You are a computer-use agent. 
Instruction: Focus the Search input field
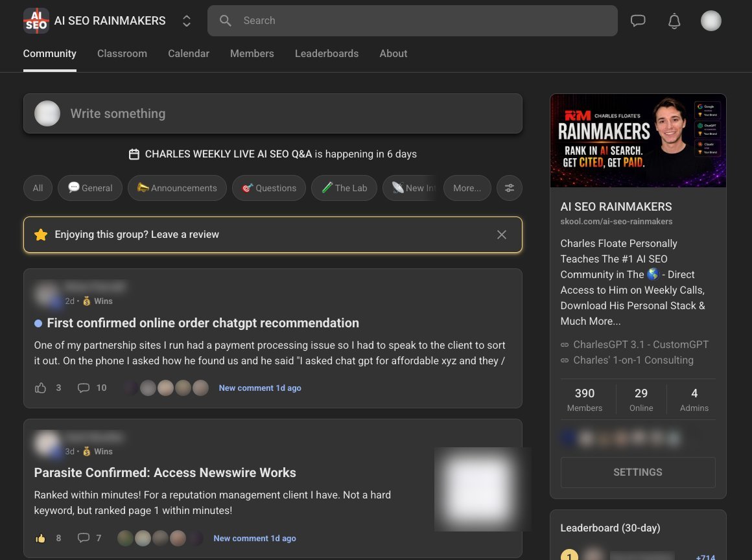[x=412, y=21]
